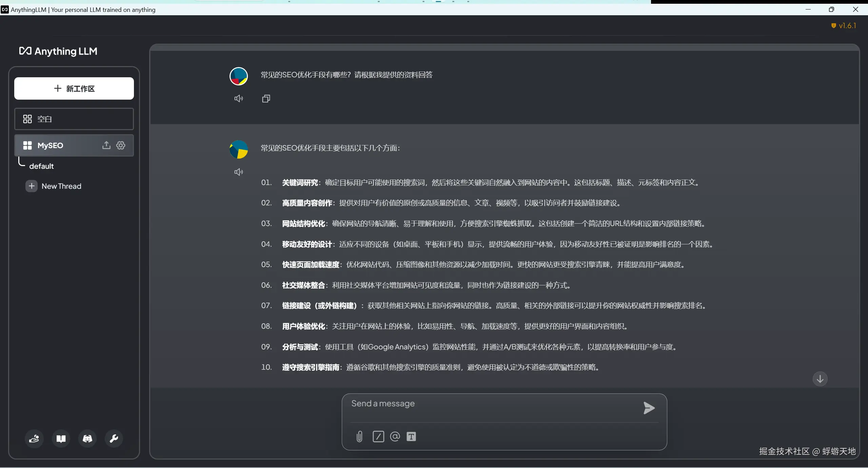Screen dimensions: 868x468
Task: Open the slash commands panel
Action: coord(378,436)
